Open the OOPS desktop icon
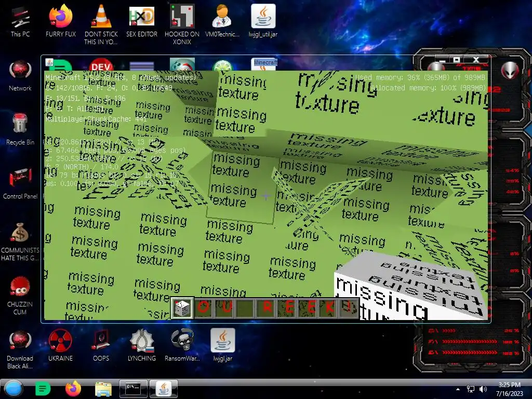The width and height of the screenshot is (532, 399). pos(101,345)
